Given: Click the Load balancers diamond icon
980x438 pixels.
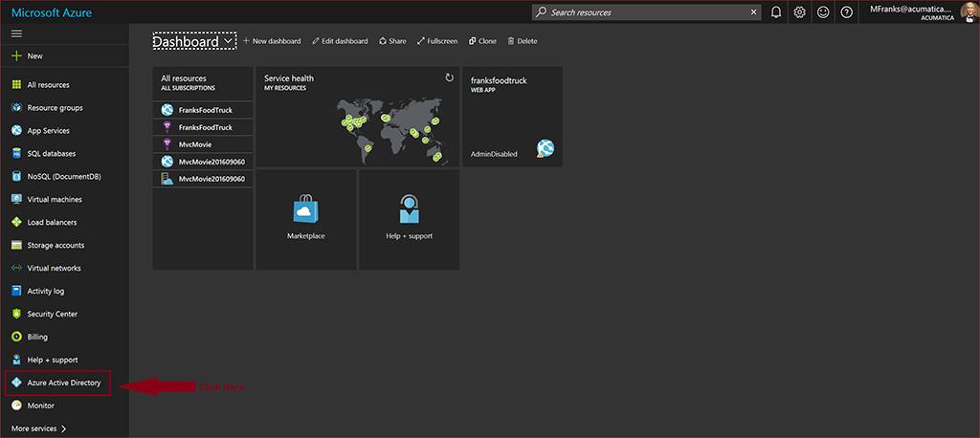Looking at the screenshot, I should coord(17,223).
